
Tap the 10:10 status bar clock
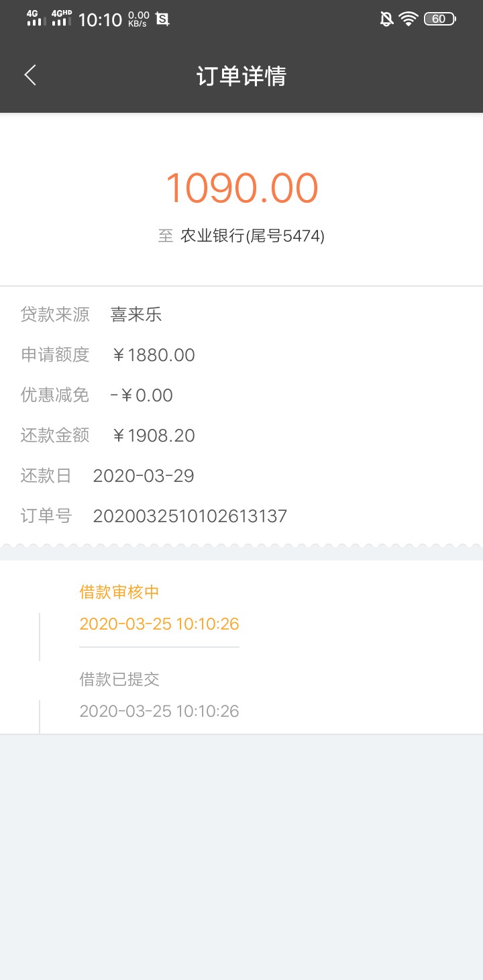(100, 19)
